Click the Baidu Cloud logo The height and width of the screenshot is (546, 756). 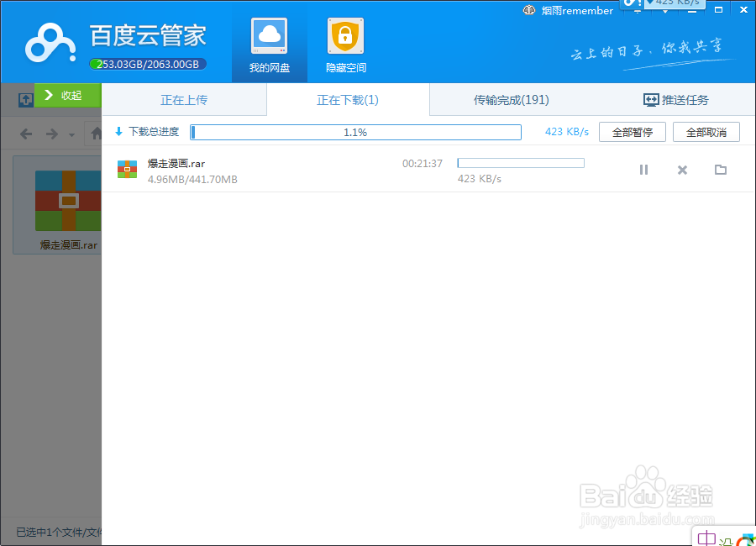tap(50, 44)
